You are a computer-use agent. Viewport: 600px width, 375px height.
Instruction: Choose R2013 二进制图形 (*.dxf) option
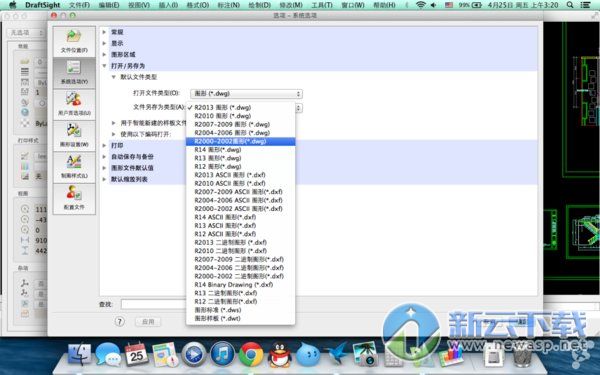[x=240, y=242]
